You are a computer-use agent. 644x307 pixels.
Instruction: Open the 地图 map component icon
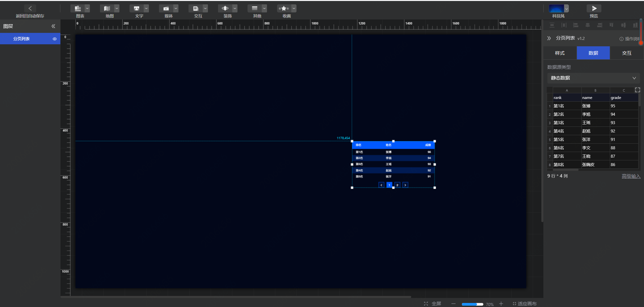pyautogui.click(x=107, y=8)
